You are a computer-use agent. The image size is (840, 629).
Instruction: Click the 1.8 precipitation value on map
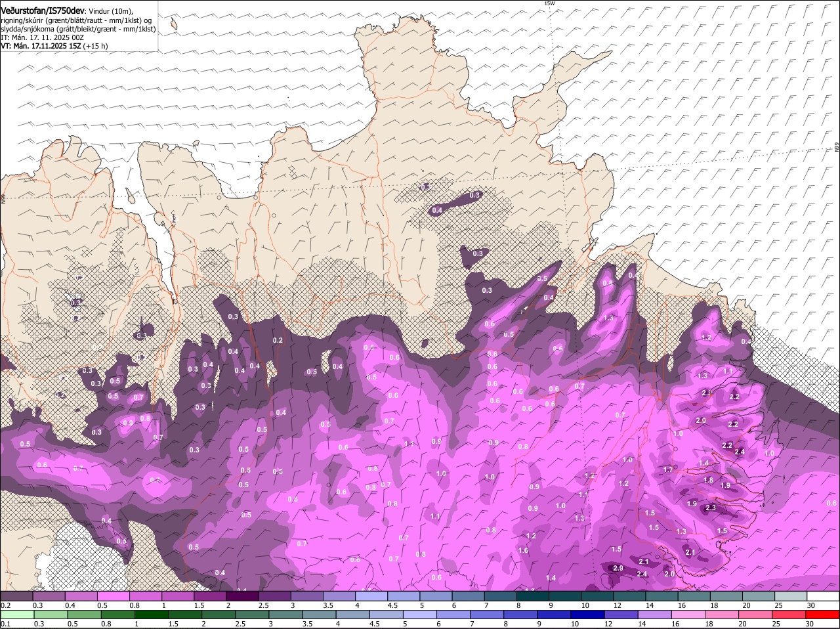click(708, 480)
